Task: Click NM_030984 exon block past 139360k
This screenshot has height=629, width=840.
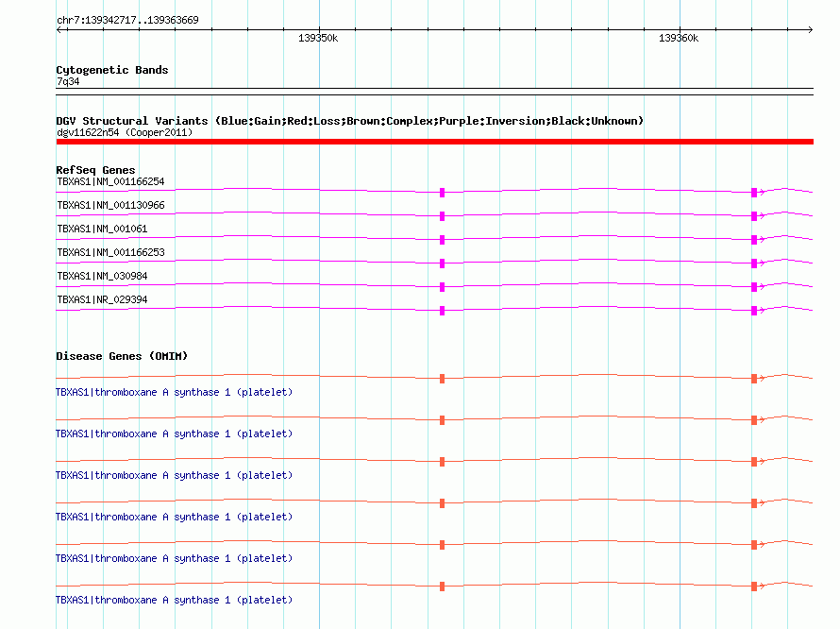Action: [754, 287]
